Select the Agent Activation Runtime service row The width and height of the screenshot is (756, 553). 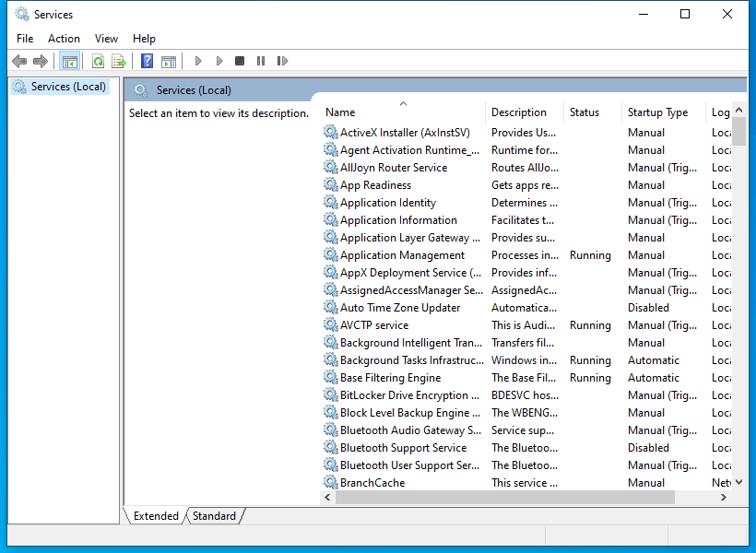[526, 150]
